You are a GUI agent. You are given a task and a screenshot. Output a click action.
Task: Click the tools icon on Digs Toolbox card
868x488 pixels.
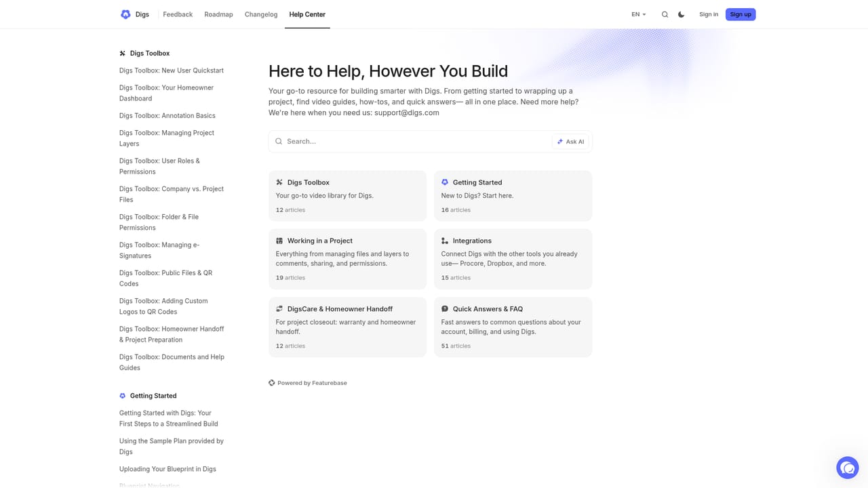pyautogui.click(x=279, y=182)
